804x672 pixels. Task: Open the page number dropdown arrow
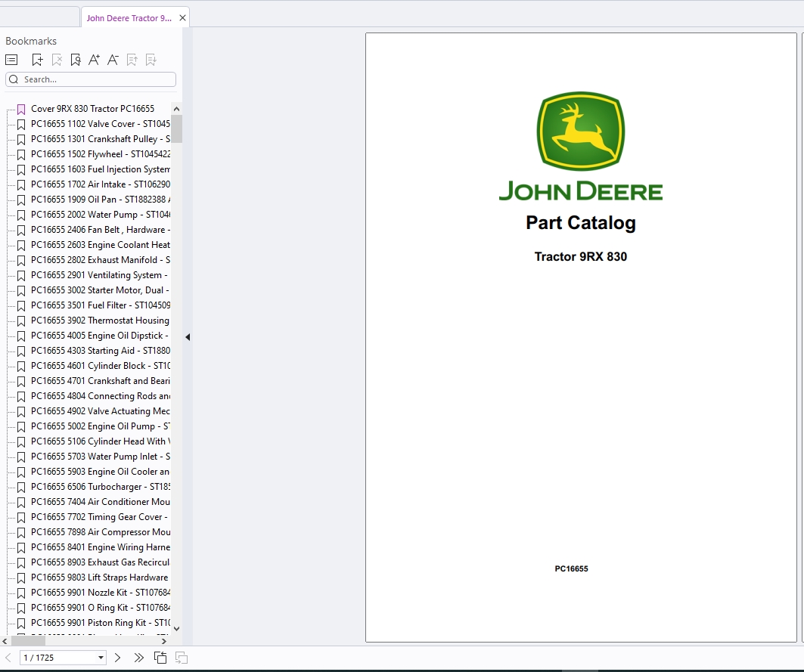101,658
